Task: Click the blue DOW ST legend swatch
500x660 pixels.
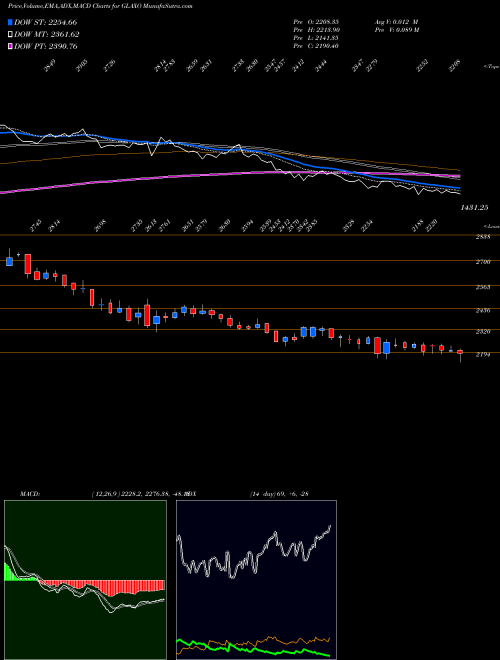Action: click(x=10, y=22)
